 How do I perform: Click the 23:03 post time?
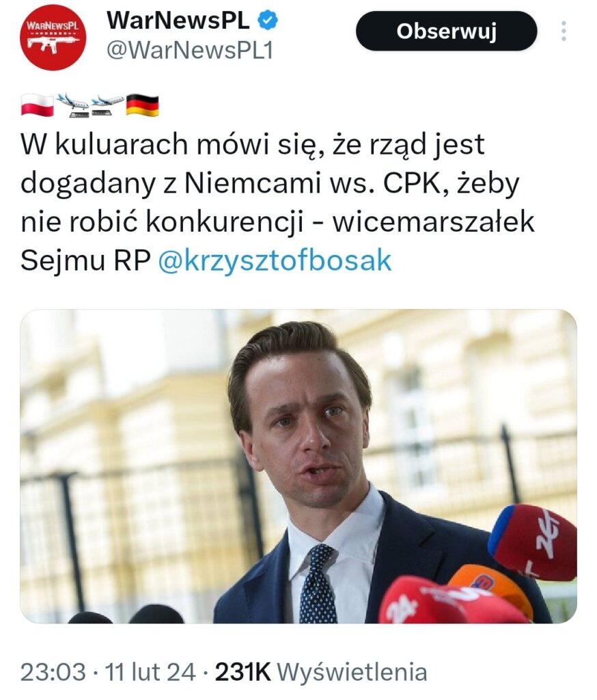tap(53, 672)
